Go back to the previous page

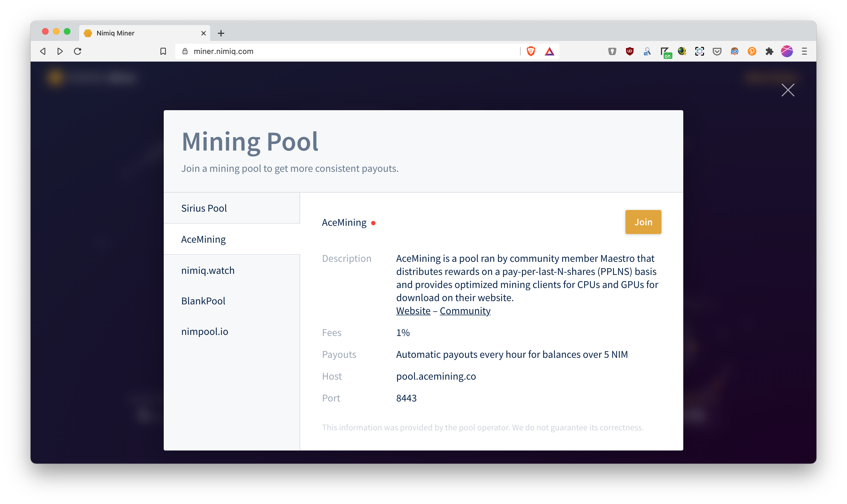click(x=43, y=51)
